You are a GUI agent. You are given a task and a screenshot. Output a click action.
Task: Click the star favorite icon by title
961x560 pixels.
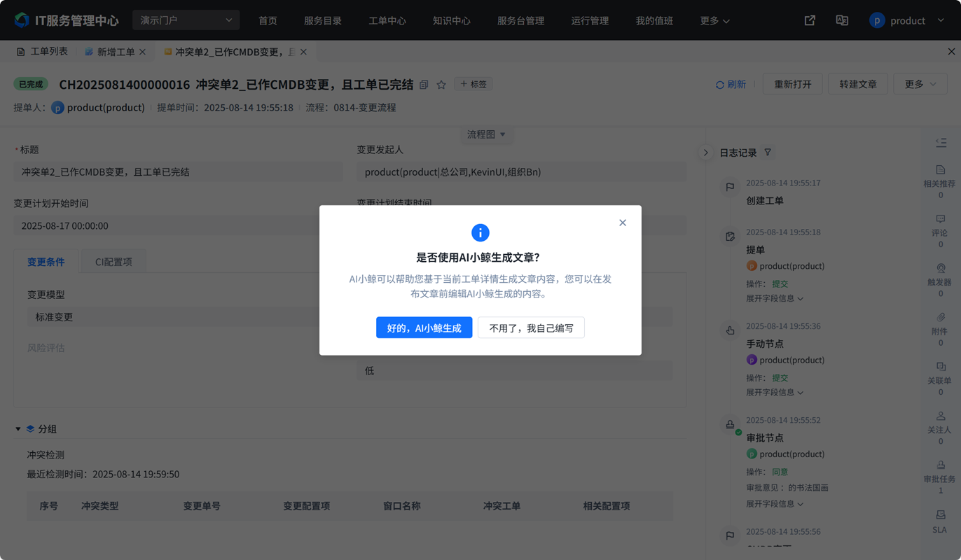coord(441,85)
